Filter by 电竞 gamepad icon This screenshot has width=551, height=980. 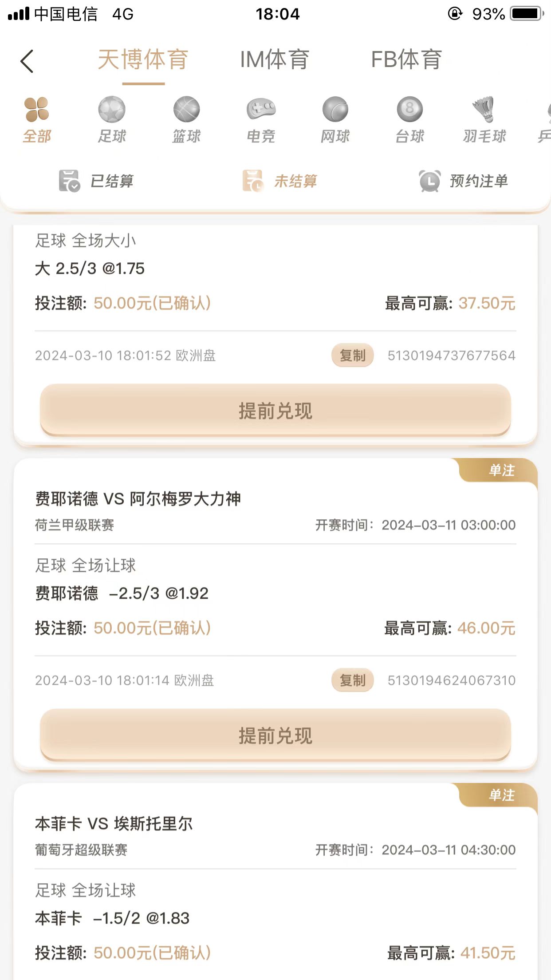261,110
